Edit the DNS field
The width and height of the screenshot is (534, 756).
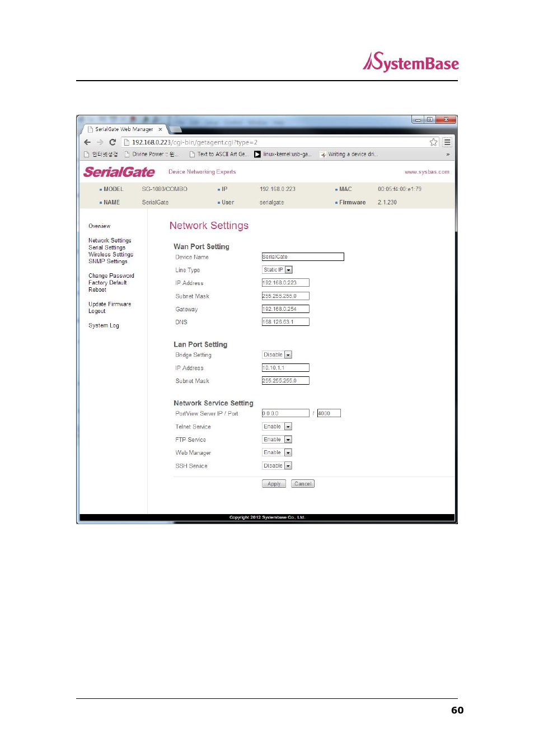click(x=285, y=322)
